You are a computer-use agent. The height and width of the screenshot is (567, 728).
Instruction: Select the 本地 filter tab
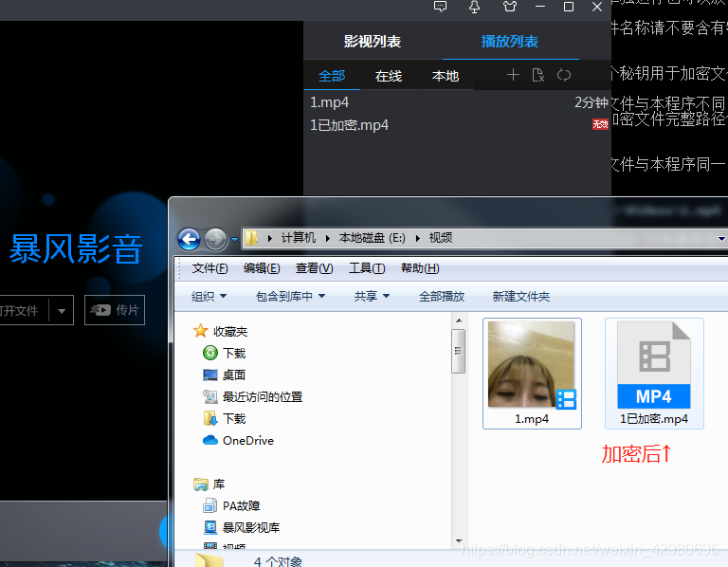tap(446, 76)
